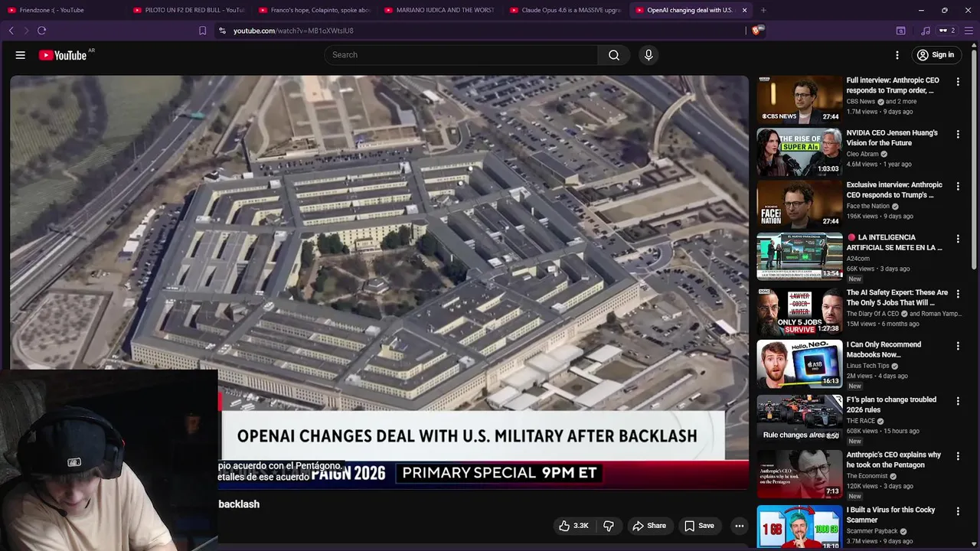This screenshot has width=980, height=551.
Task: Click the A24com channel name
Action: (x=857, y=259)
